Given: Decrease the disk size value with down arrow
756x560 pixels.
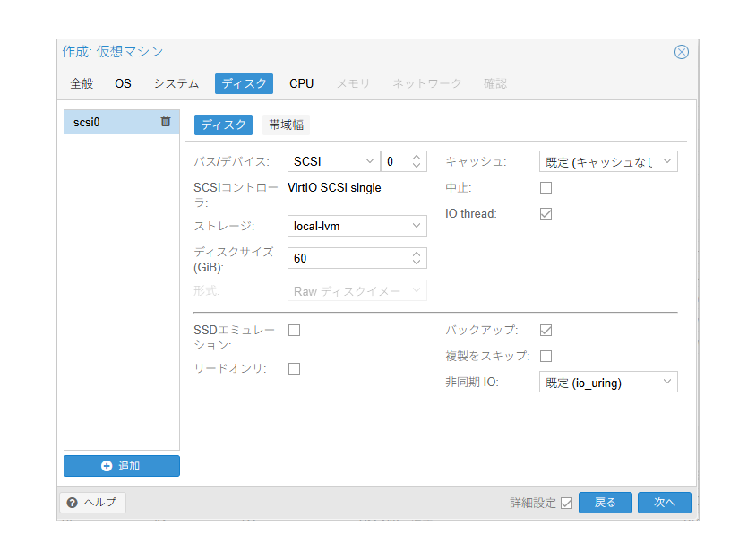Looking at the screenshot, I should point(417,263).
